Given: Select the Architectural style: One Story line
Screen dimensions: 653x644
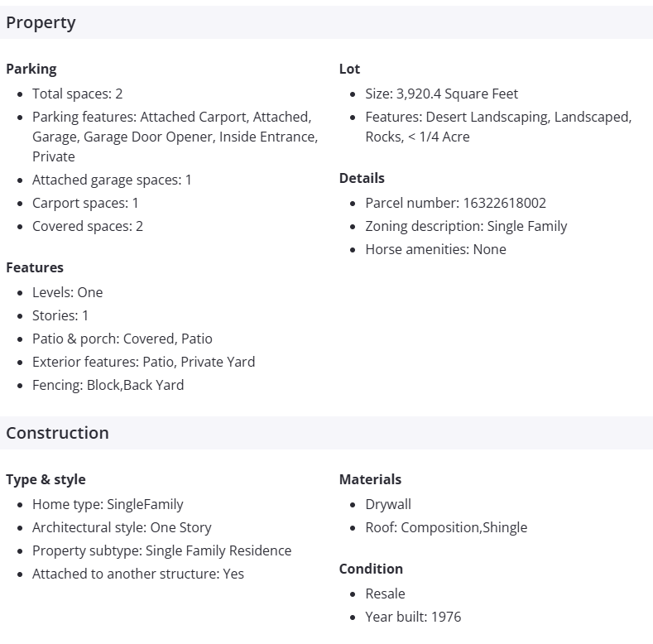Looking at the screenshot, I should point(122,527).
